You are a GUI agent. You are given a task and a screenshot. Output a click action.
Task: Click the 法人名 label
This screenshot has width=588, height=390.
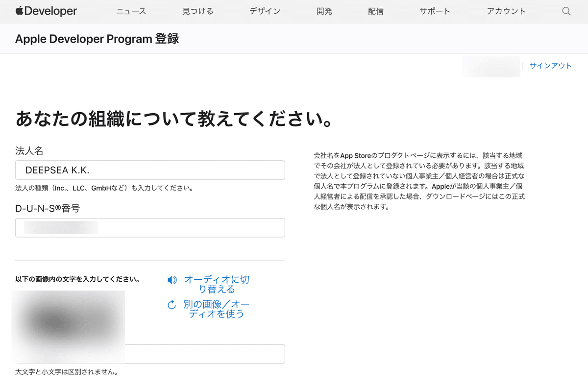(29, 151)
